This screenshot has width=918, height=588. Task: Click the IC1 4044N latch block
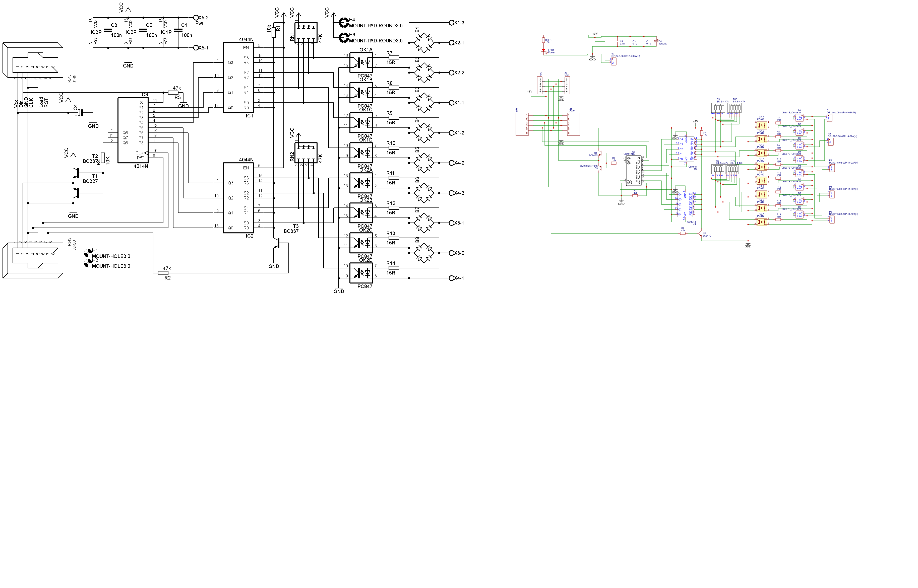pos(238,78)
